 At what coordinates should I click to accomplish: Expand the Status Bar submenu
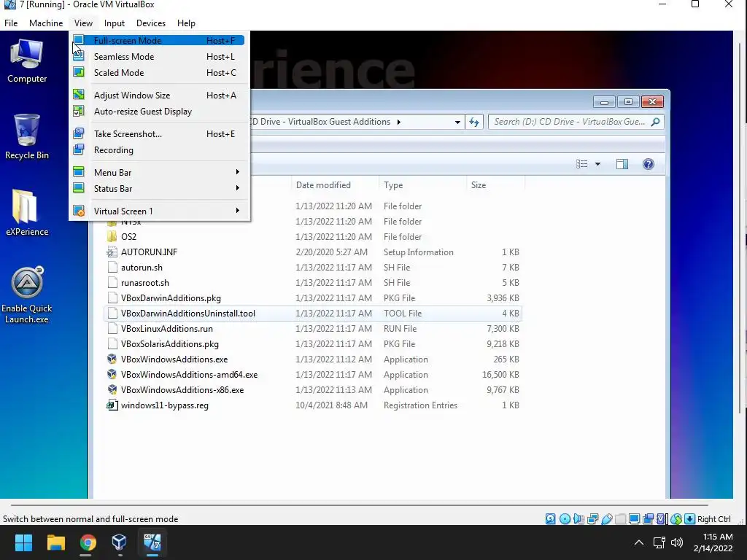(x=158, y=189)
